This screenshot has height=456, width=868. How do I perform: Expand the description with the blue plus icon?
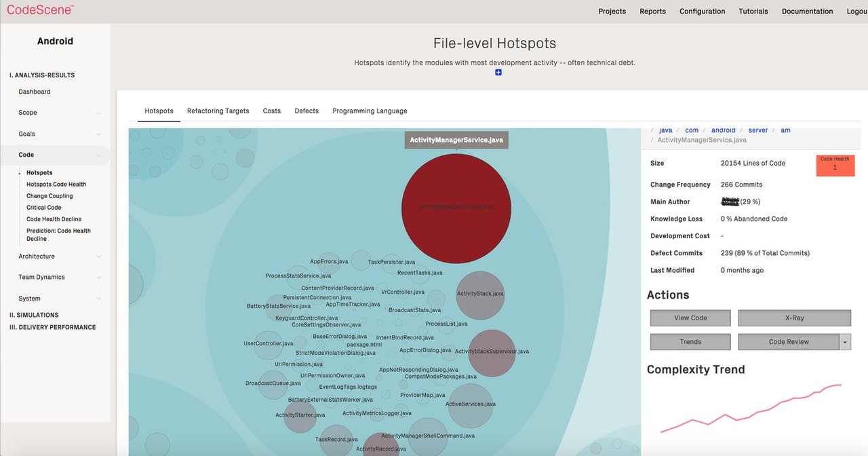point(498,73)
